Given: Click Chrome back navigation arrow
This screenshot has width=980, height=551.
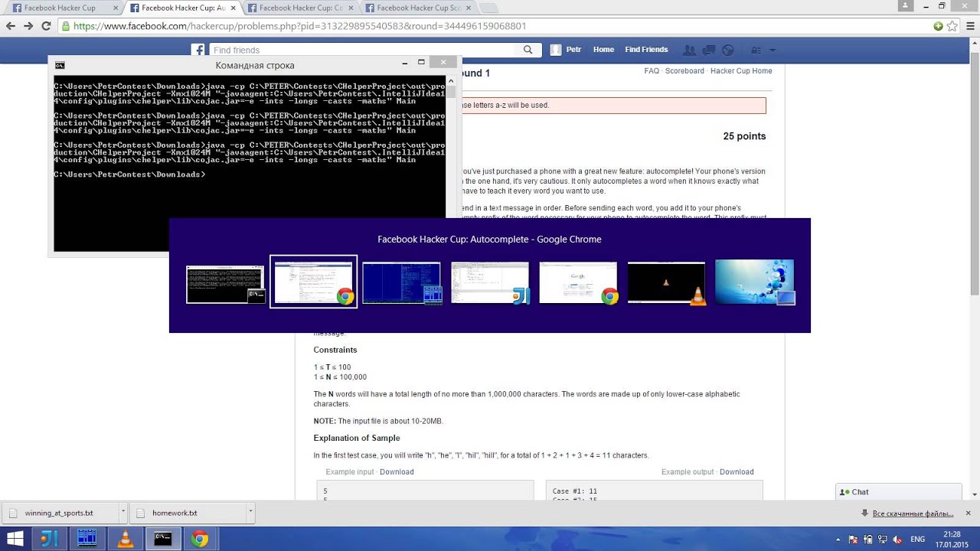Looking at the screenshot, I should (11, 26).
